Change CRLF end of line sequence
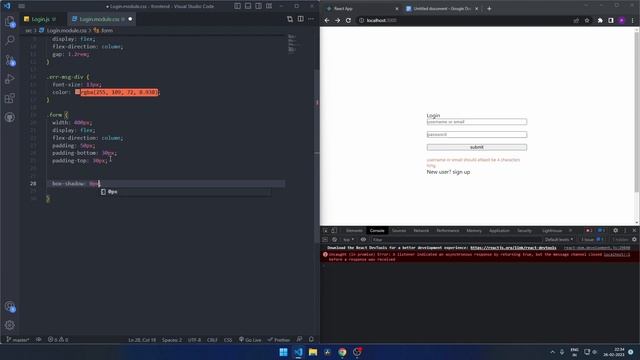Viewport: 640px width, 360px height. click(212, 340)
